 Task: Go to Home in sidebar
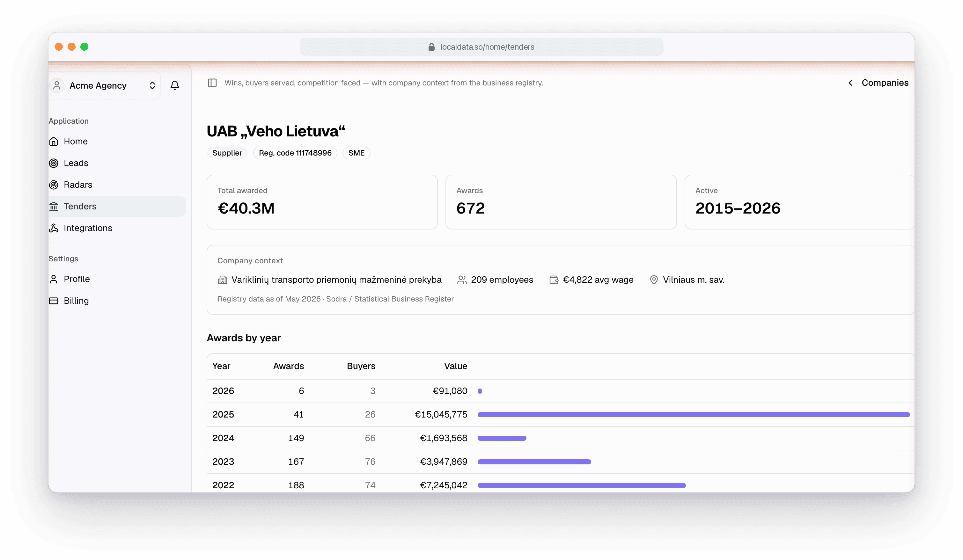click(117, 141)
